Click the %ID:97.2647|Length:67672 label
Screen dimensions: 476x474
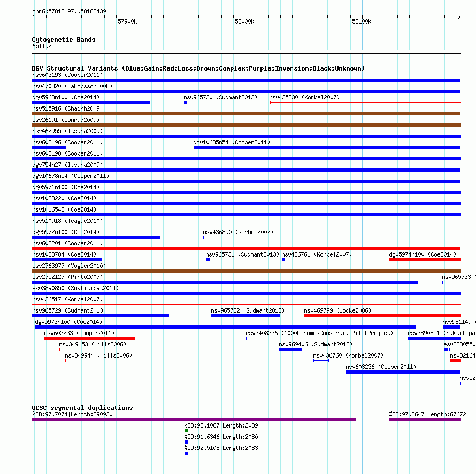[427, 414]
